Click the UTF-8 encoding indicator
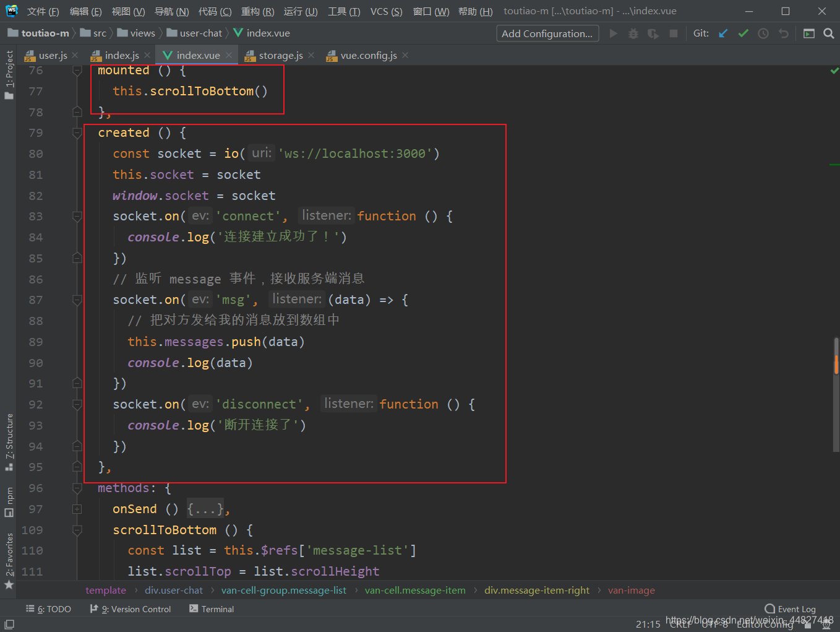The height and width of the screenshot is (632, 840). coord(714,625)
